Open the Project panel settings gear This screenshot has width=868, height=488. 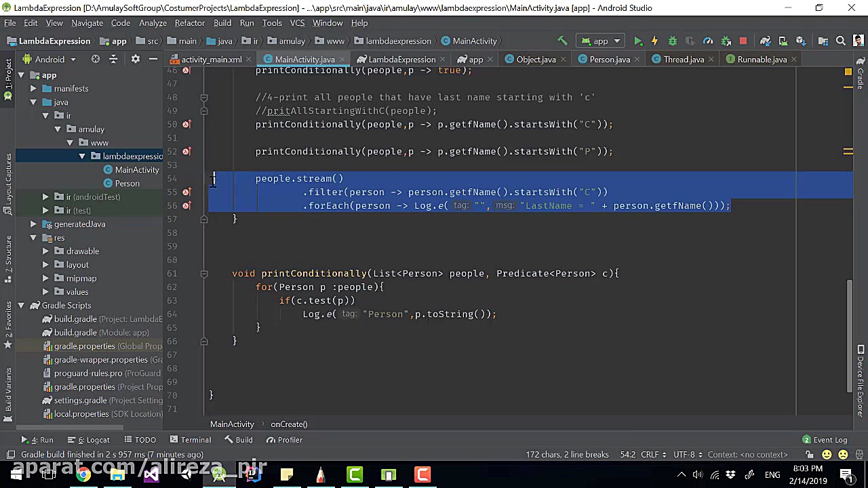coord(136,59)
